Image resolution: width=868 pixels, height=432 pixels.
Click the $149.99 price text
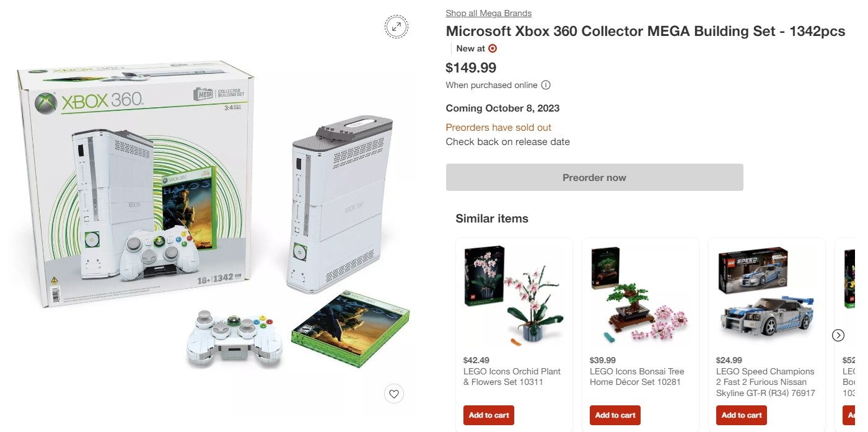pos(471,68)
